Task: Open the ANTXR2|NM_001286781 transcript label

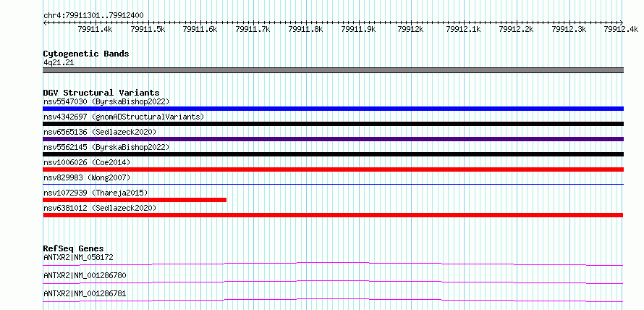Action: (x=85, y=293)
